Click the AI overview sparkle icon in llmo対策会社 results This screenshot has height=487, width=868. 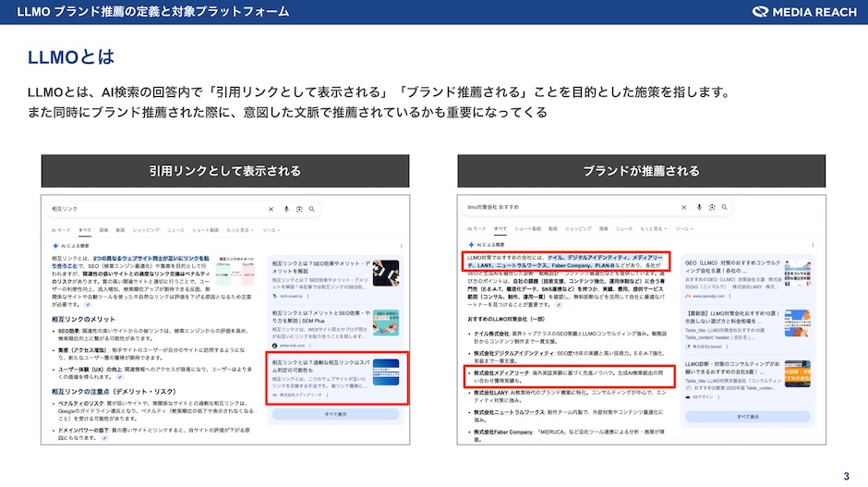(x=471, y=244)
